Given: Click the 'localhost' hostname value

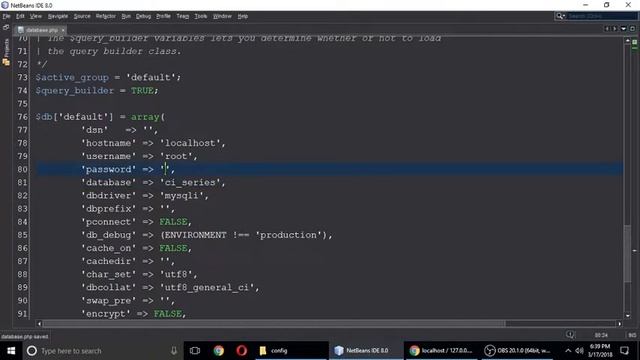Looking at the screenshot, I should coord(190,143).
